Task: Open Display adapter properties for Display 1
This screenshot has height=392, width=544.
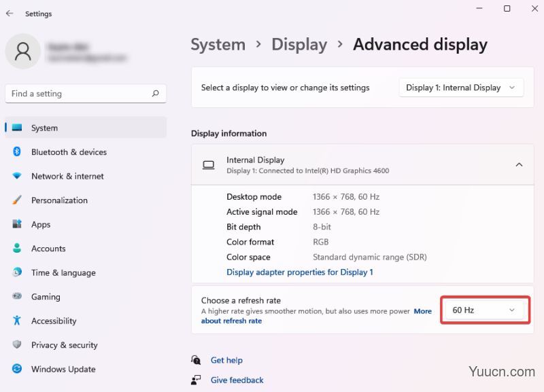Action: (x=300, y=272)
